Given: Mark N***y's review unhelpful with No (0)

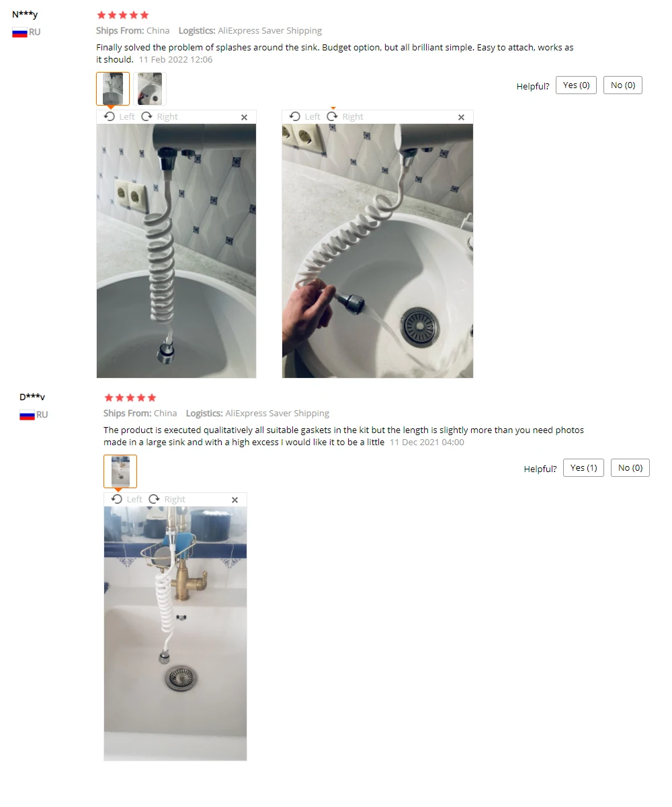Looking at the screenshot, I should pyautogui.click(x=623, y=85).
